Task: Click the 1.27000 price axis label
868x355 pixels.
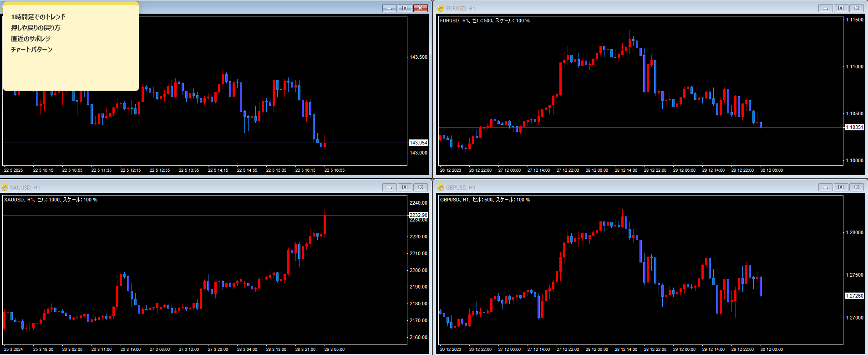Action: (854, 318)
